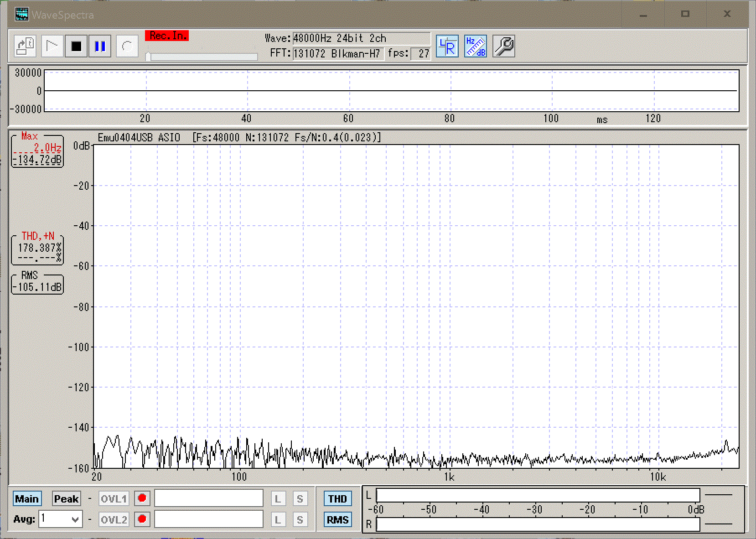Screen dimensions: 756x539
Task: Click the Emu0404USB ASIO device label
Action: (139, 138)
